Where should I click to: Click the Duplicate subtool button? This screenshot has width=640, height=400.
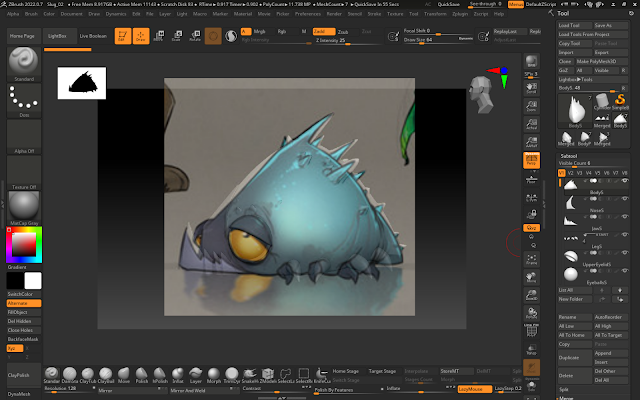[575, 358]
